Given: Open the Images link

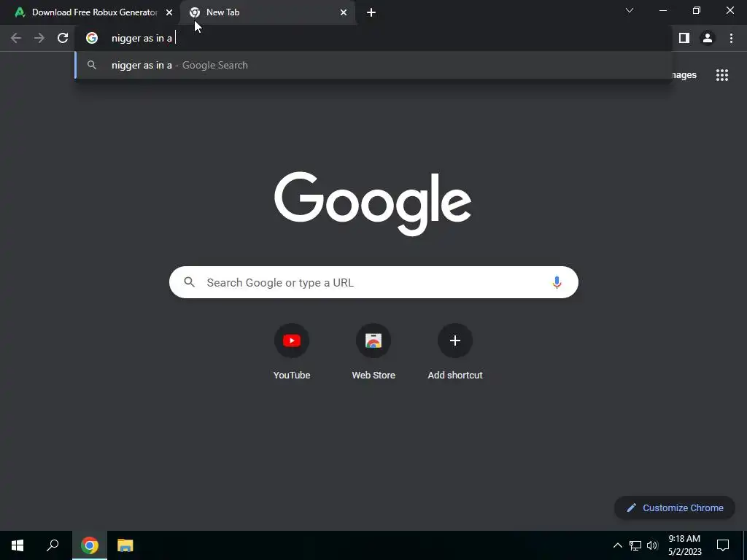Looking at the screenshot, I should click(x=684, y=75).
